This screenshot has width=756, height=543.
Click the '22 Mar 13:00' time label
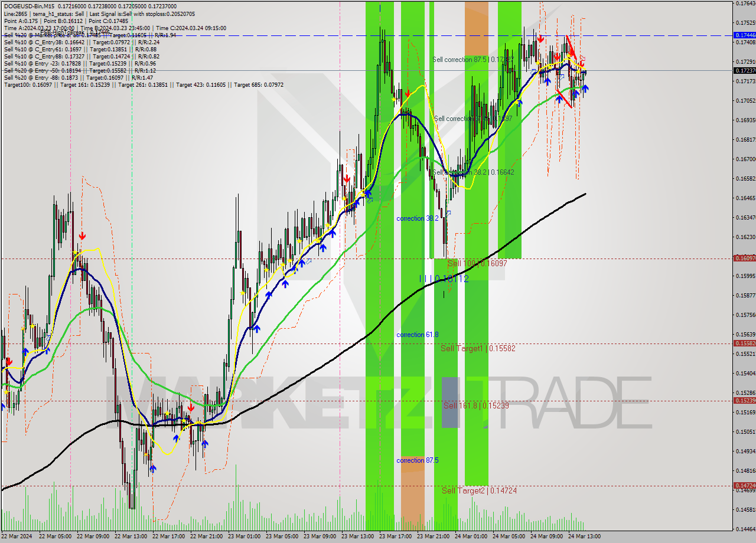click(x=131, y=537)
